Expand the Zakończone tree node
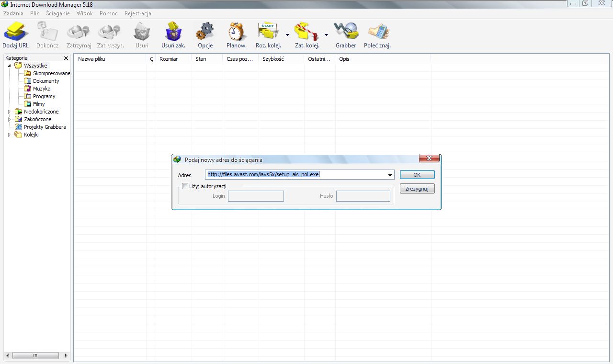Image resolution: width=613 pixels, height=364 pixels. click(9, 119)
